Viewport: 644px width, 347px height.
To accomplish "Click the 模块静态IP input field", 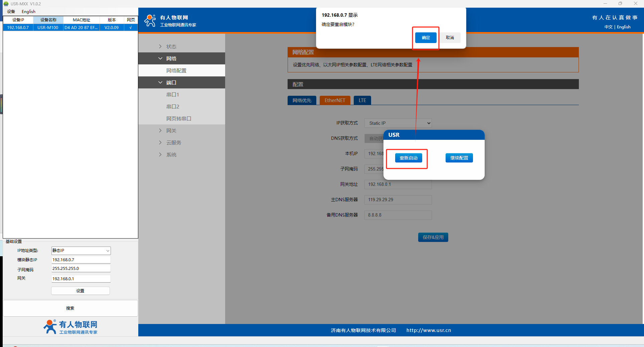I will (x=81, y=260).
